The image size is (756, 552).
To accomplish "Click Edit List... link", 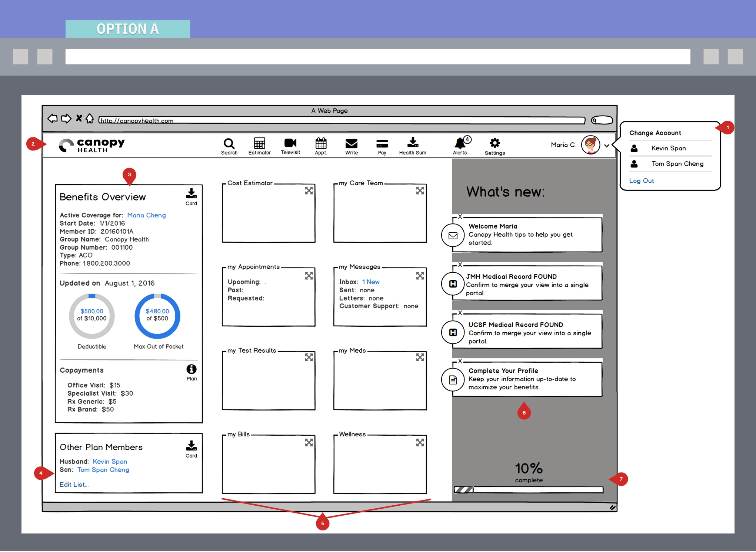I will 74,485.
